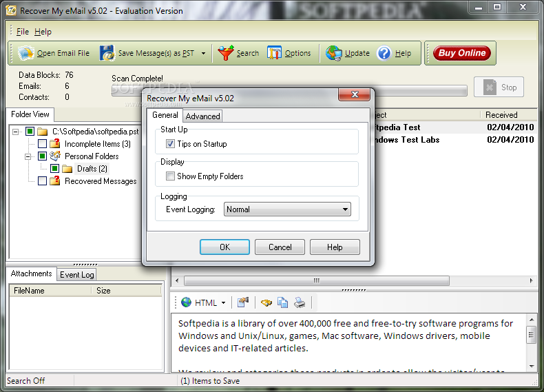Screen dimensions: 544x392
Task: Click the message list scroll right arrow
Action: click(x=531, y=280)
